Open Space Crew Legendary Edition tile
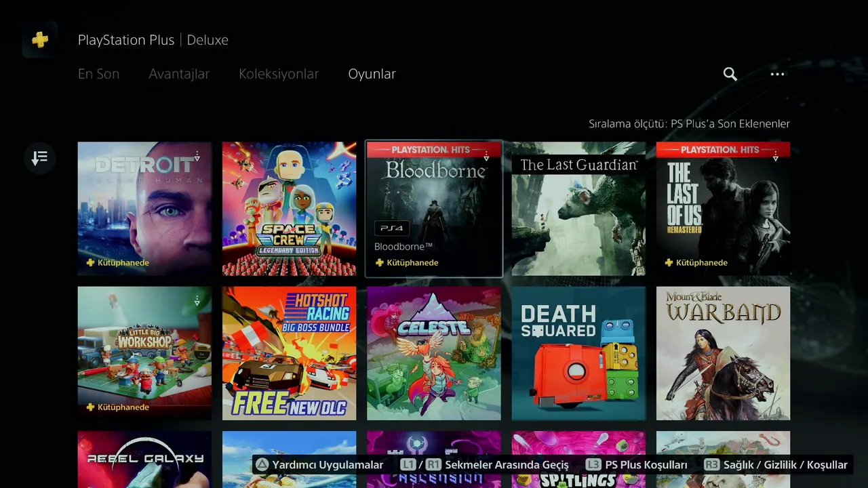 (289, 209)
